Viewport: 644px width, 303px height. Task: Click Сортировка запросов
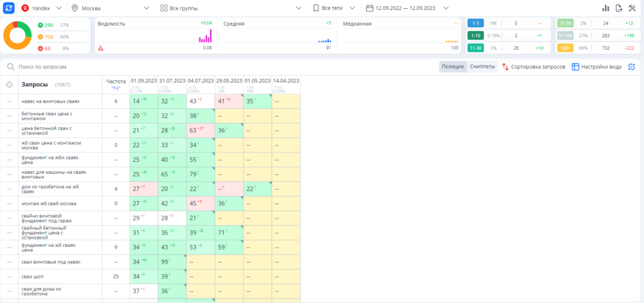(x=533, y=67)
